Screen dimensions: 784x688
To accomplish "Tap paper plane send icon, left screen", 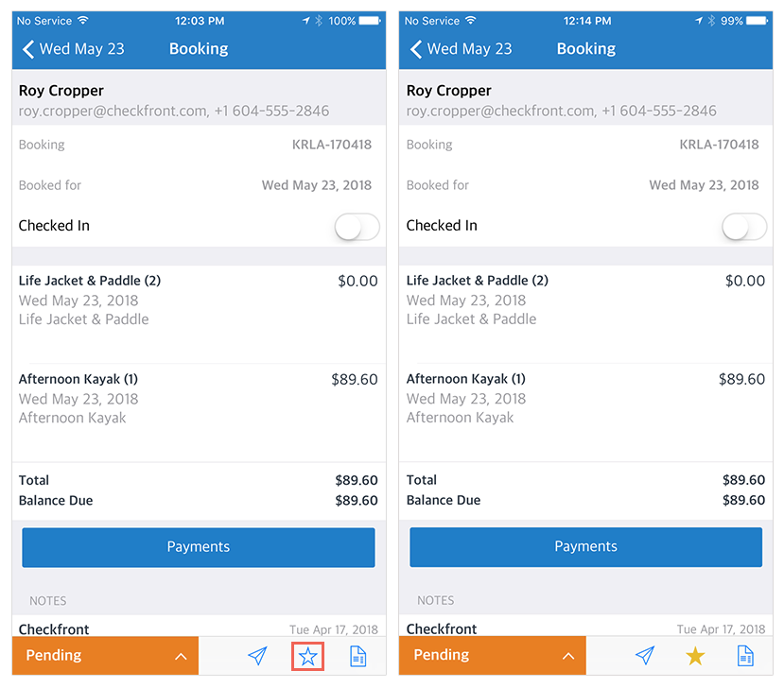I will [257, 656].
